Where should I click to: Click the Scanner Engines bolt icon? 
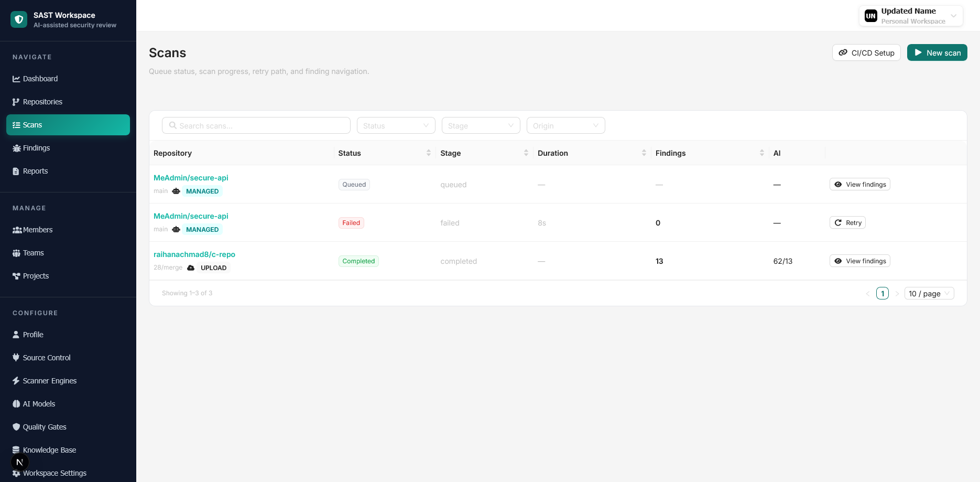(x=16, y=381)
